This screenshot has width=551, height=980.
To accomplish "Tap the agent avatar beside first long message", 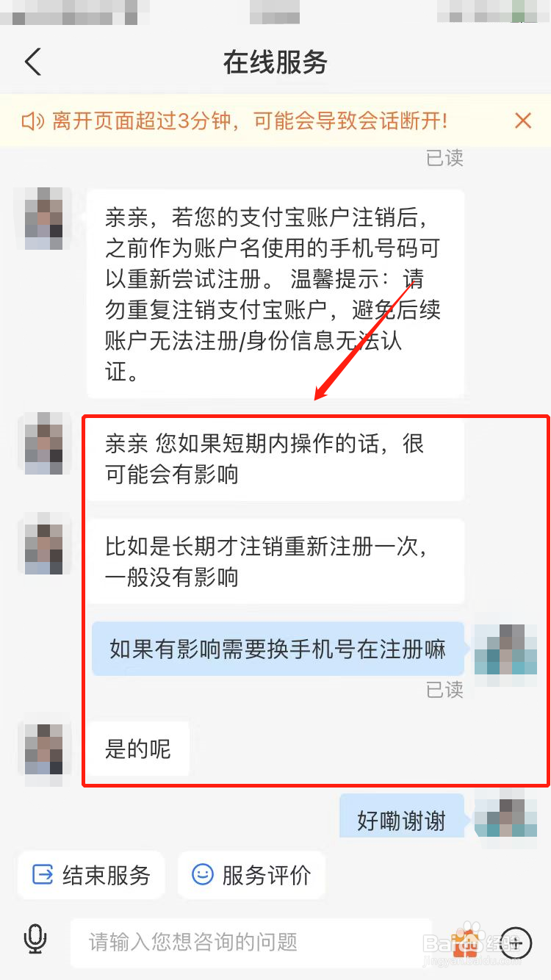I will 45,219.
